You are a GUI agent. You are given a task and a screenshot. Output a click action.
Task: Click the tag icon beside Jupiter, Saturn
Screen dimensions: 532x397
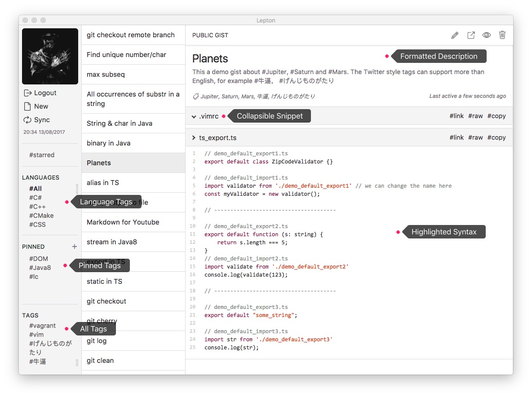[x=196, y=97]
